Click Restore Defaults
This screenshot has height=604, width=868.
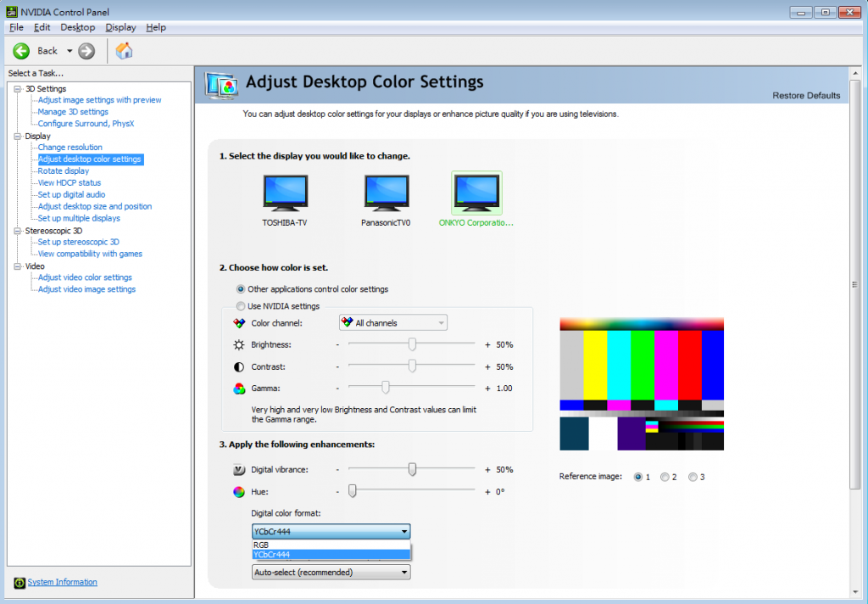[806, 95]
